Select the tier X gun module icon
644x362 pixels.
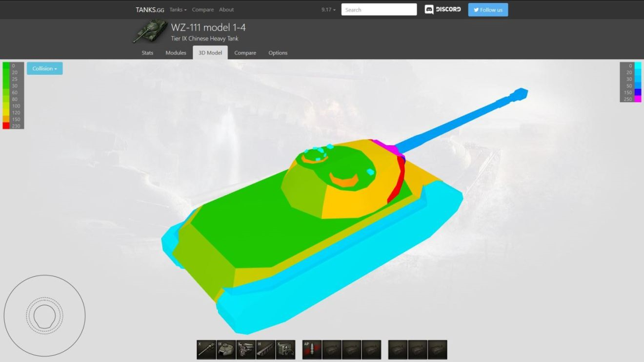coord(206,350)
